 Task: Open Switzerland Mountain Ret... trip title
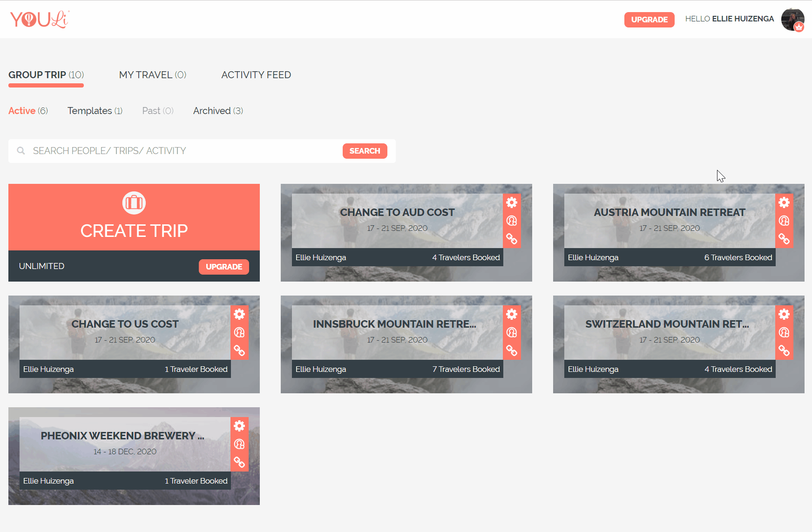pyautogui.click(x=667, y=324)
